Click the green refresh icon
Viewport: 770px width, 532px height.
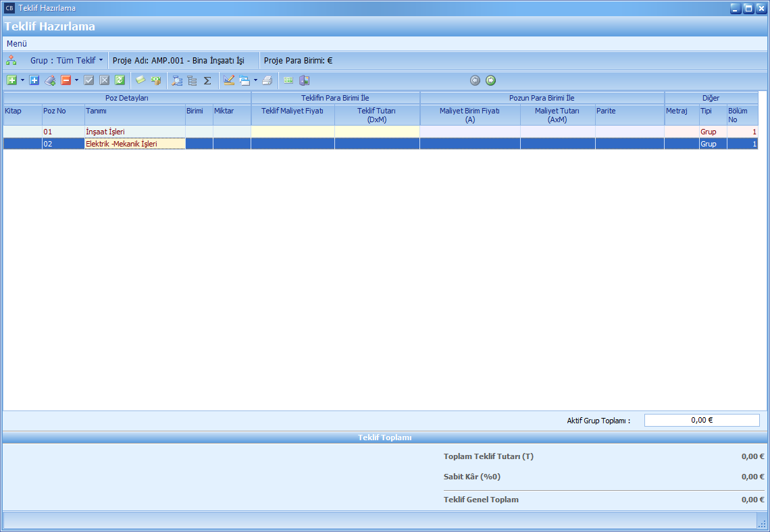tap(120, 80)
